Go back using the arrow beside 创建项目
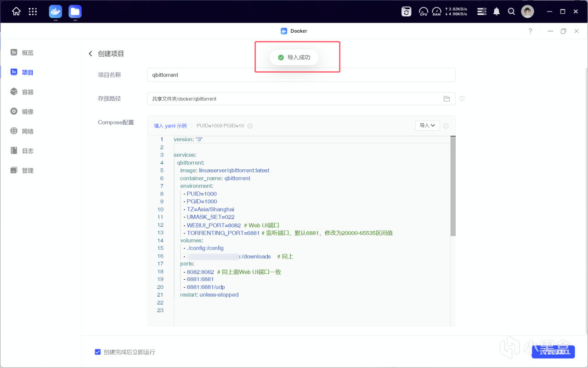The height and width of the screenshot is (368, 588). [90, 54]
